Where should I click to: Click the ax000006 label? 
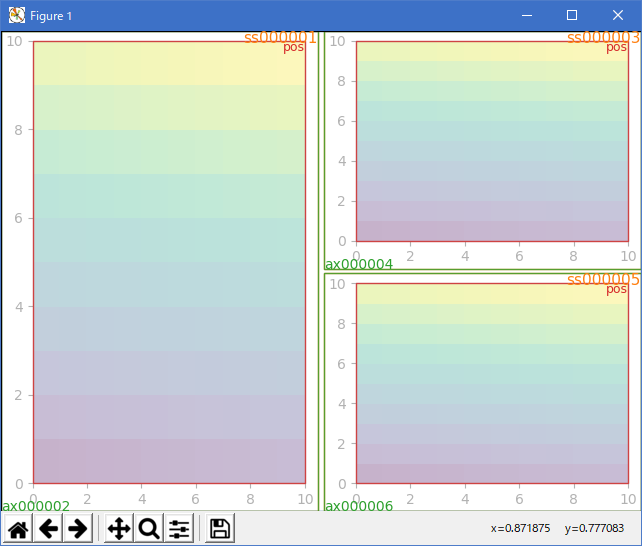click(359, 506)
